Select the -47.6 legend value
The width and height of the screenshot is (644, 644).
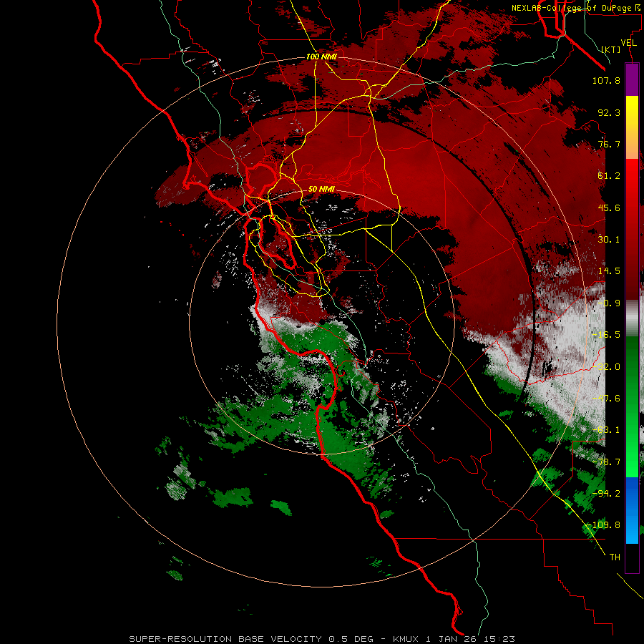pos(606,399)
